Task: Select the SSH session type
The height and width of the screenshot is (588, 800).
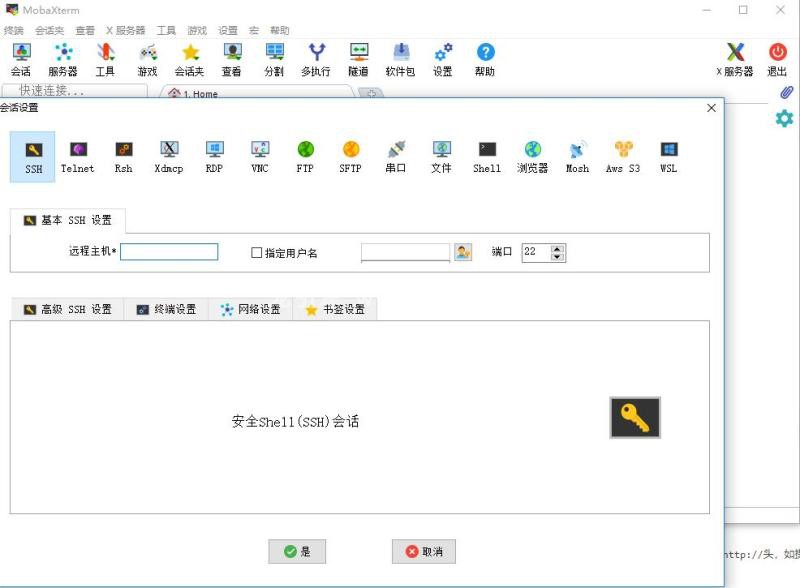Action: point(33,157)
